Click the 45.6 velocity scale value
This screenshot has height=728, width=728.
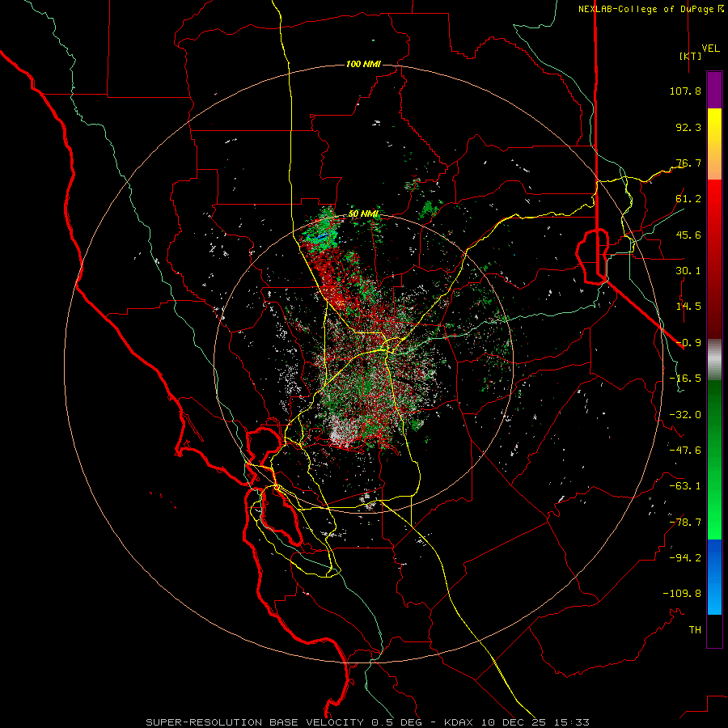pyautogui.click(x=688, y=235)
